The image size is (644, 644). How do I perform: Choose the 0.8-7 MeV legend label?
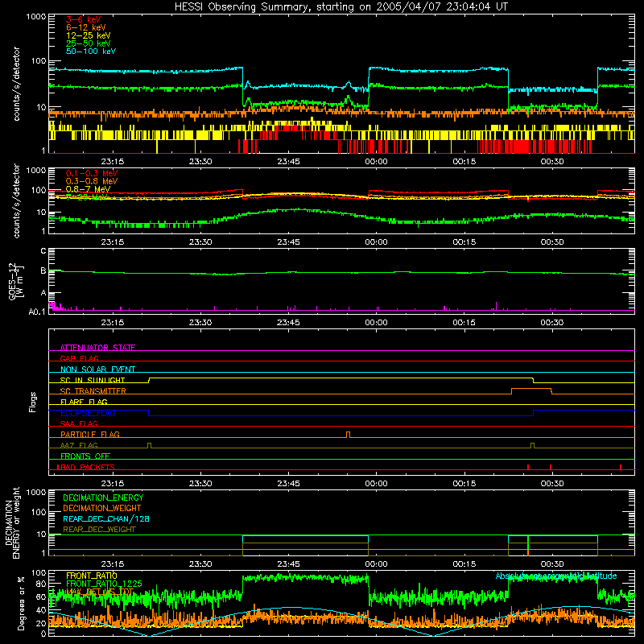click(89, 189)
